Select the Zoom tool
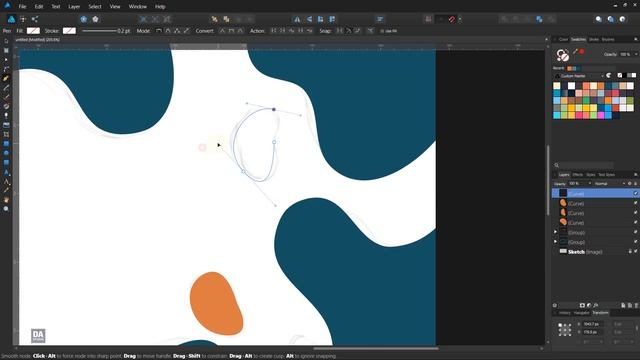This screenshot has width=640, height=360. (x=6, y=209)
